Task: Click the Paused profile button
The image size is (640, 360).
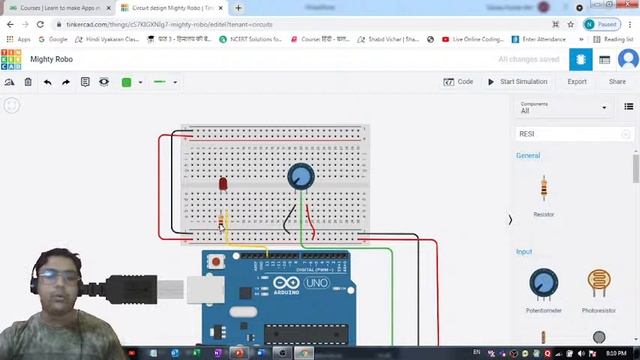Action: coord(602,24)
